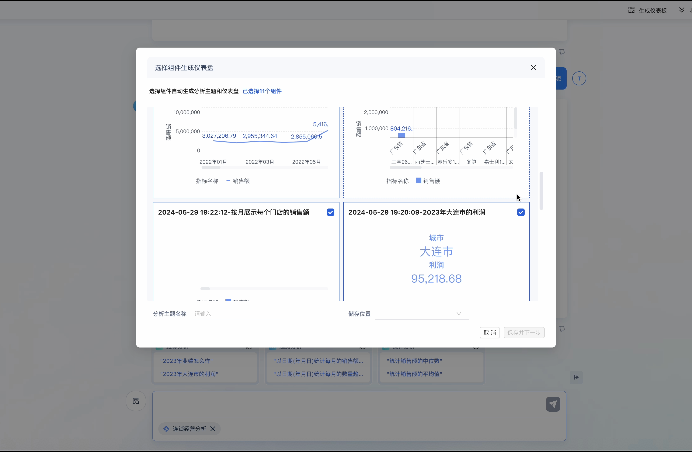Click the next step button in dialog
The height and width of the screenshot is (452, 692).
pos(525,332)
